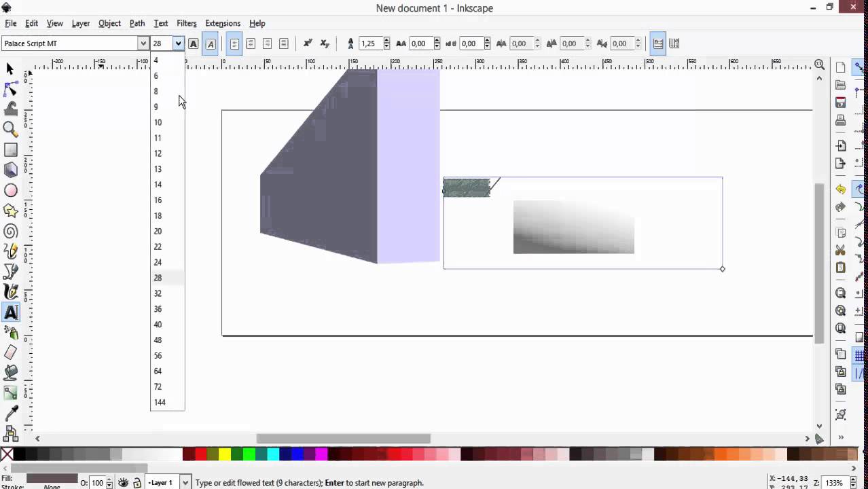
Task: Click the letter spacing field
Action: coord(421,43)
